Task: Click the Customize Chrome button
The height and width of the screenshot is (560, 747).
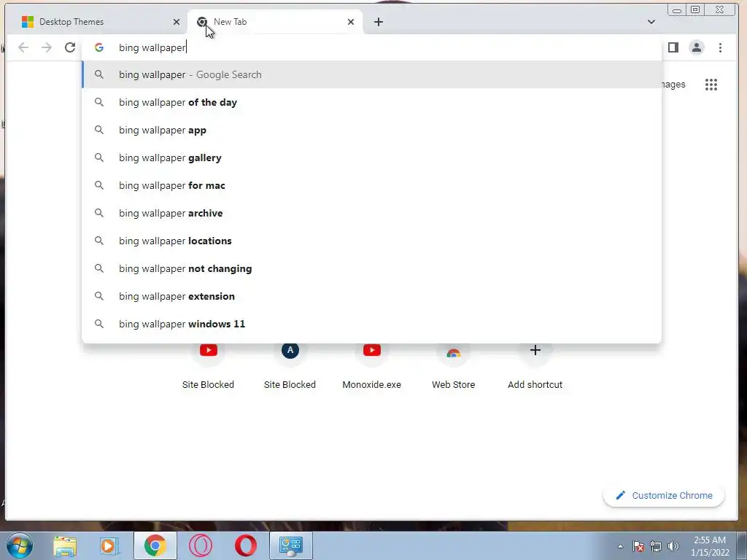Action: click(x=664, y=495)
